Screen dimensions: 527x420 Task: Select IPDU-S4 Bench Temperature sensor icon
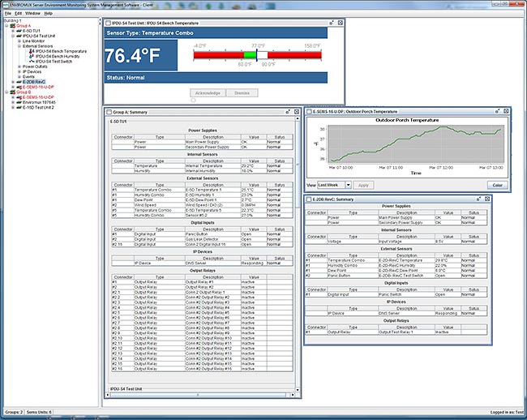click(31, 50)
